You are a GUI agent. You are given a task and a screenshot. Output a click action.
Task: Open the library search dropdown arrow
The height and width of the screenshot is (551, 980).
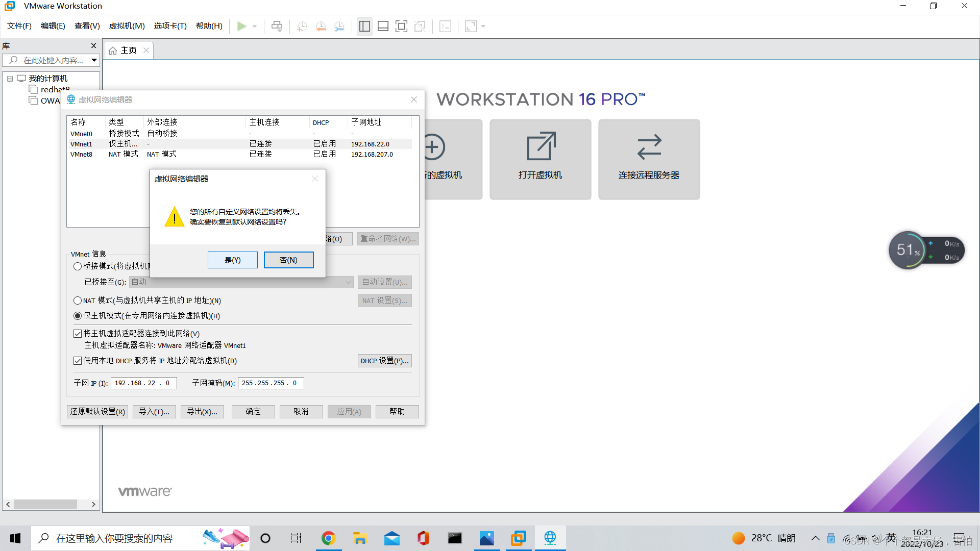click(x=94, y=60)
